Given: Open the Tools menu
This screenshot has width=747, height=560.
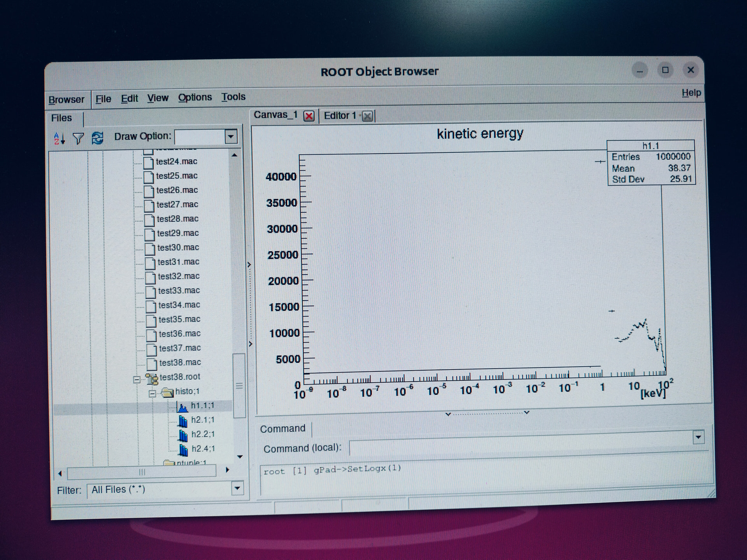Looking at the screenshot, I should pos(233,97).
